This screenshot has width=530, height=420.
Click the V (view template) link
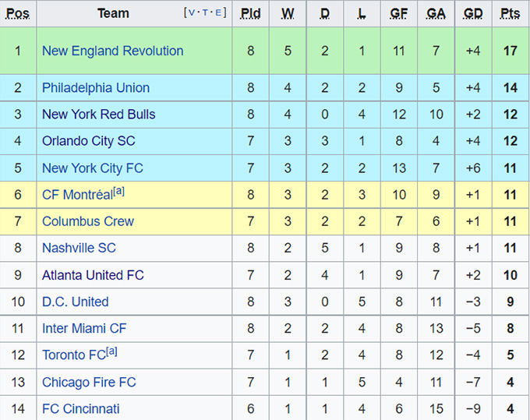tap(193, 12)
